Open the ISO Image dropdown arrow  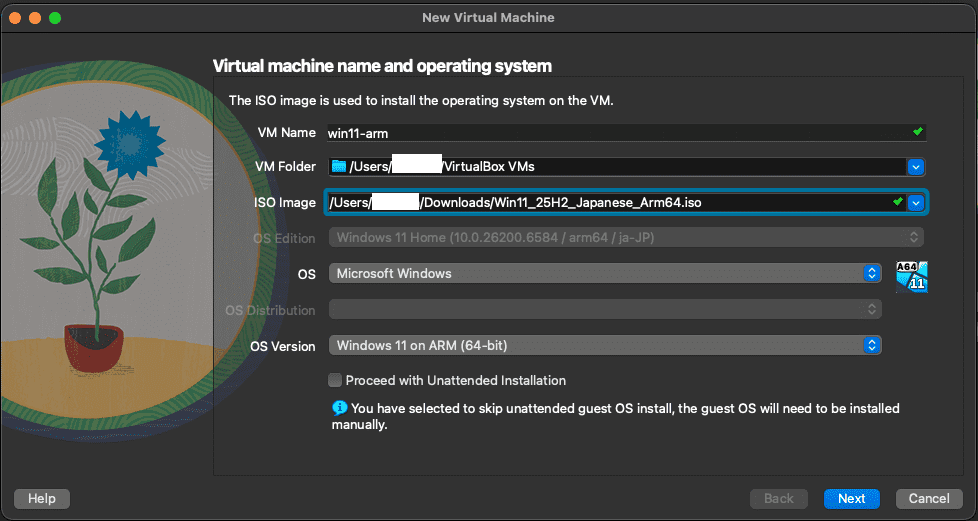click(x=916, y=203)
